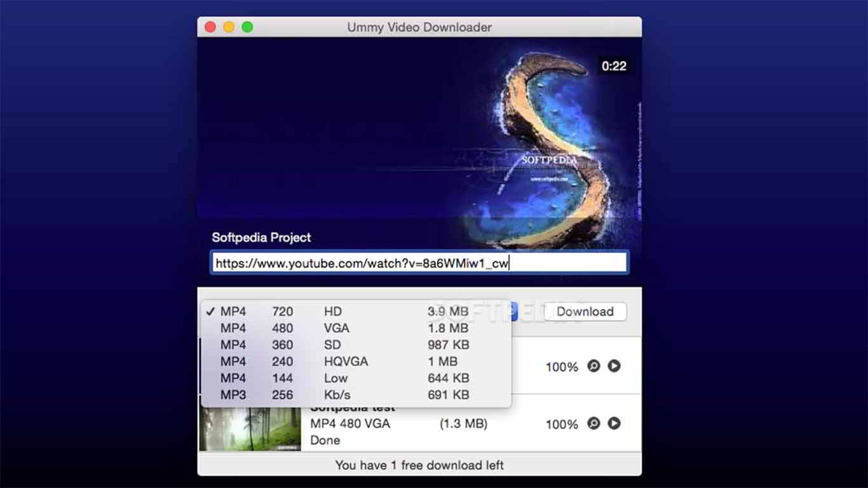
Task: Click the 'MP4 480 VGA' text in download row
Action: click(x=350, y=423)
